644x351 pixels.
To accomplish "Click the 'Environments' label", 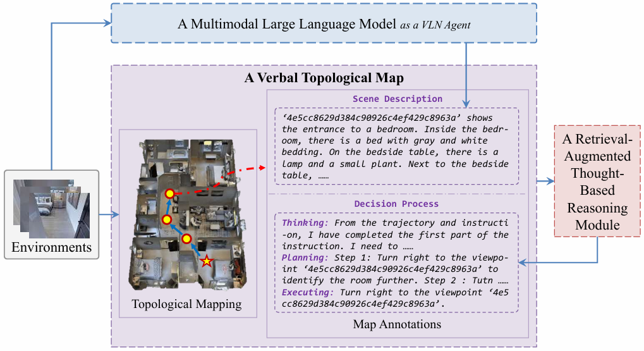I will [x=52, y=247].
